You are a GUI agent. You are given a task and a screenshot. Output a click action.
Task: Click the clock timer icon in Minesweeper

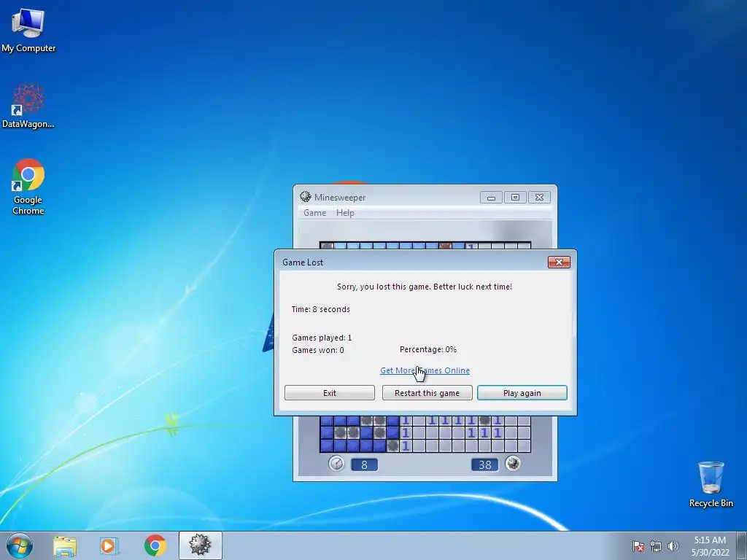tap(336, 463)
